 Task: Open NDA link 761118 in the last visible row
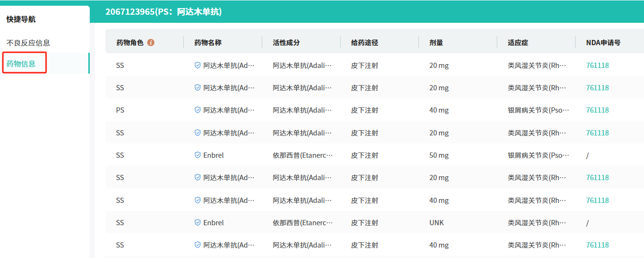point(597,245)
